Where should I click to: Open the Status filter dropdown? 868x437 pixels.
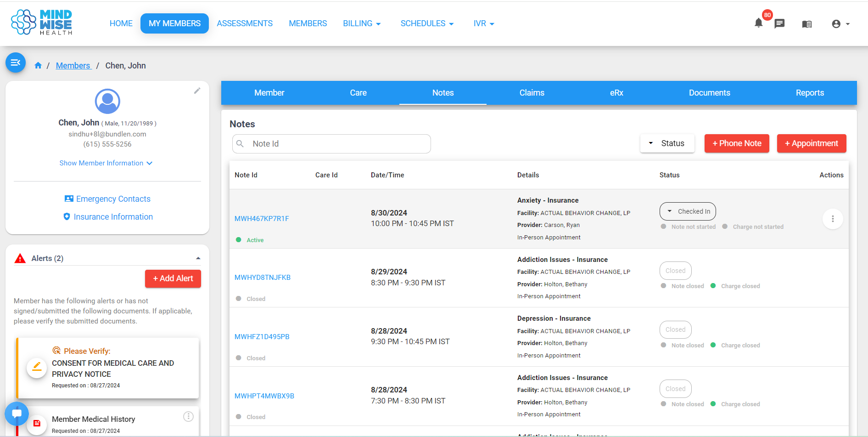click(x=667, y=143)
